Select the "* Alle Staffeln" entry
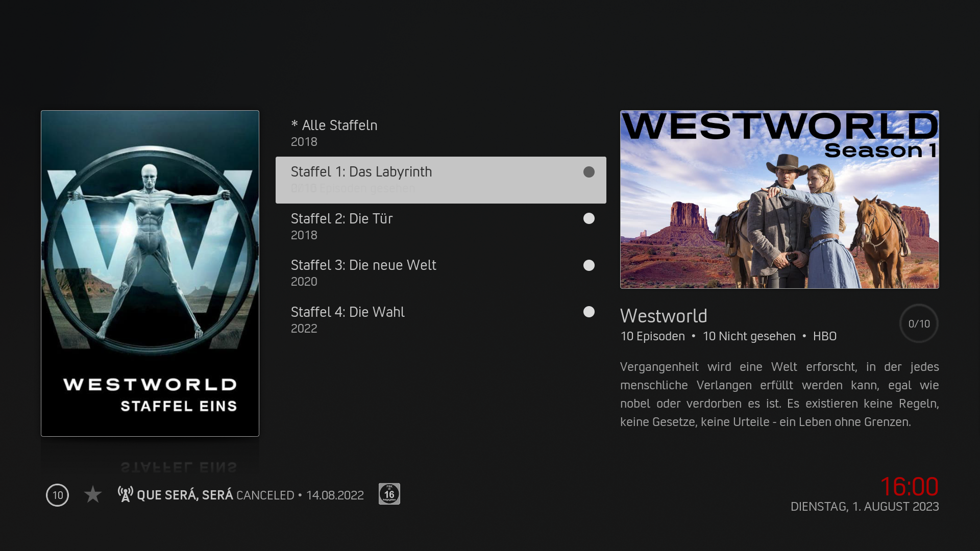 (440, 133)
